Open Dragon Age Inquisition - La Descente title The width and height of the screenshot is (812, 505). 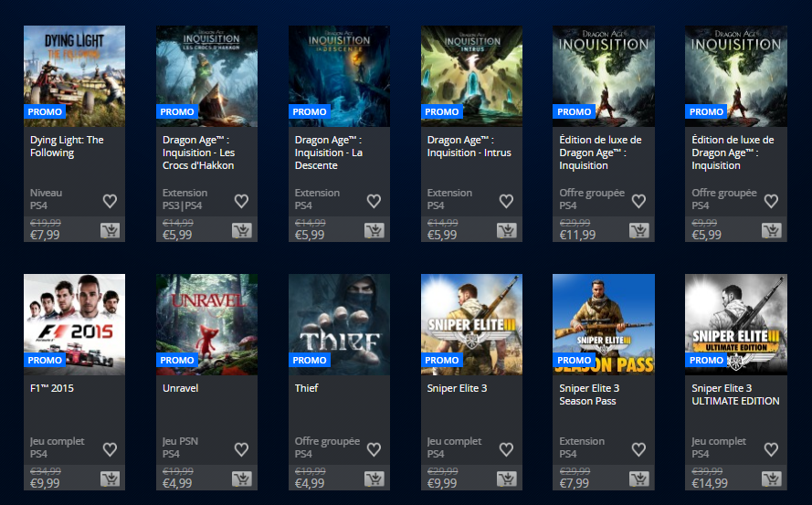329,153
